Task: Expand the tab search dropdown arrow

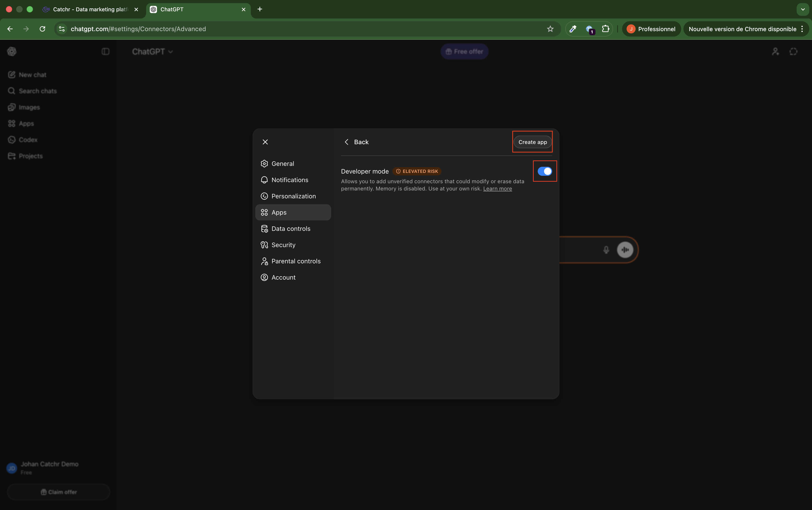Action: click(x=803, y=9)
